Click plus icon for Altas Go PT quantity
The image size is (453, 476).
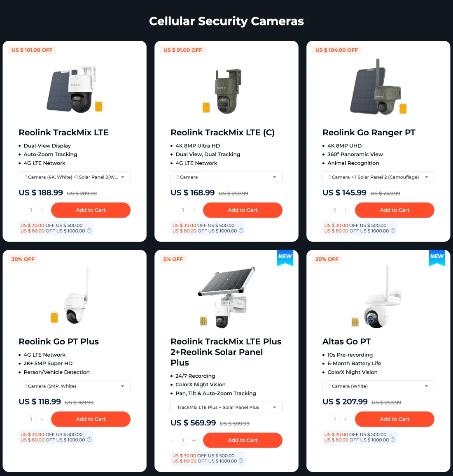pyautogui.click(x=346, y=419)
